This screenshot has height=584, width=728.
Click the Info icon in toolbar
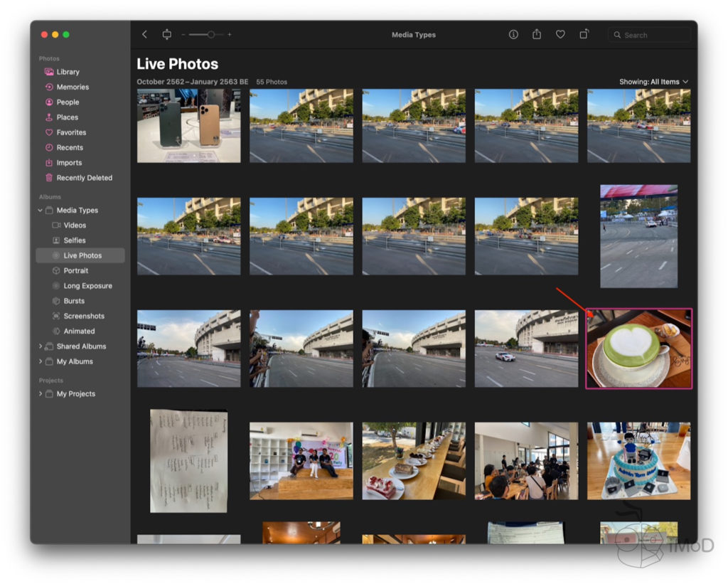click(x=513, y=34)
